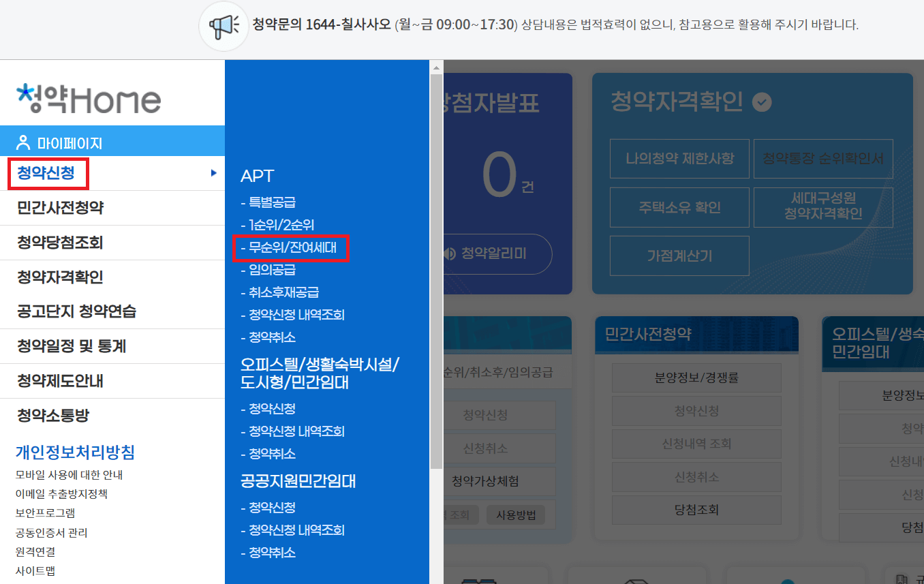The width and height of the screenshot is (924, 584).
Task: Click the submenu scrollbar up arrow
Action: pos(436,67)
